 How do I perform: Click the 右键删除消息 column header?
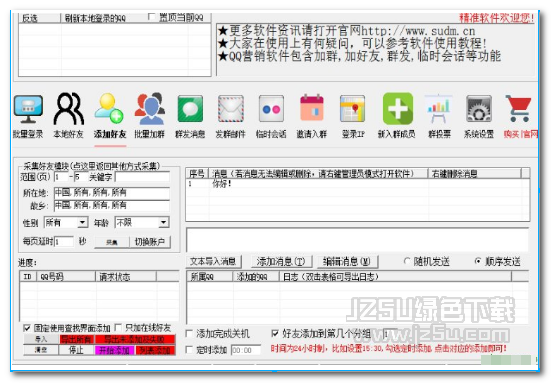coord(474,174)
